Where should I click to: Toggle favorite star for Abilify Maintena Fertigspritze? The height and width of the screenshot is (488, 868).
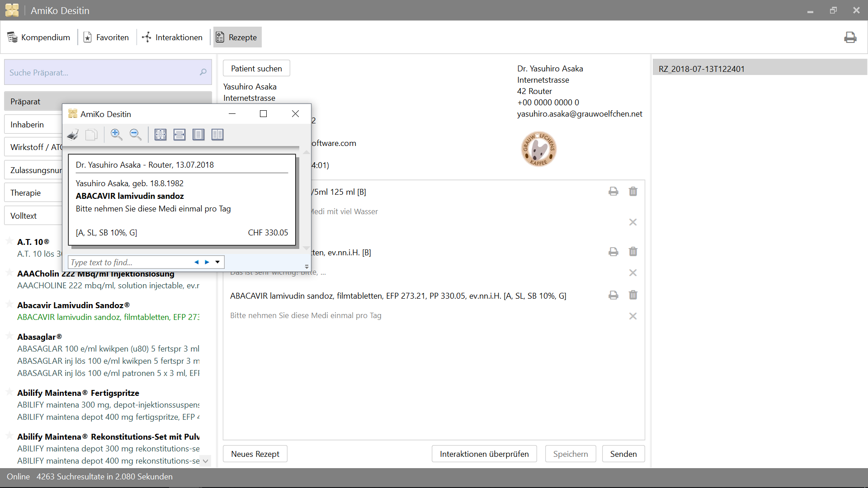9,392
